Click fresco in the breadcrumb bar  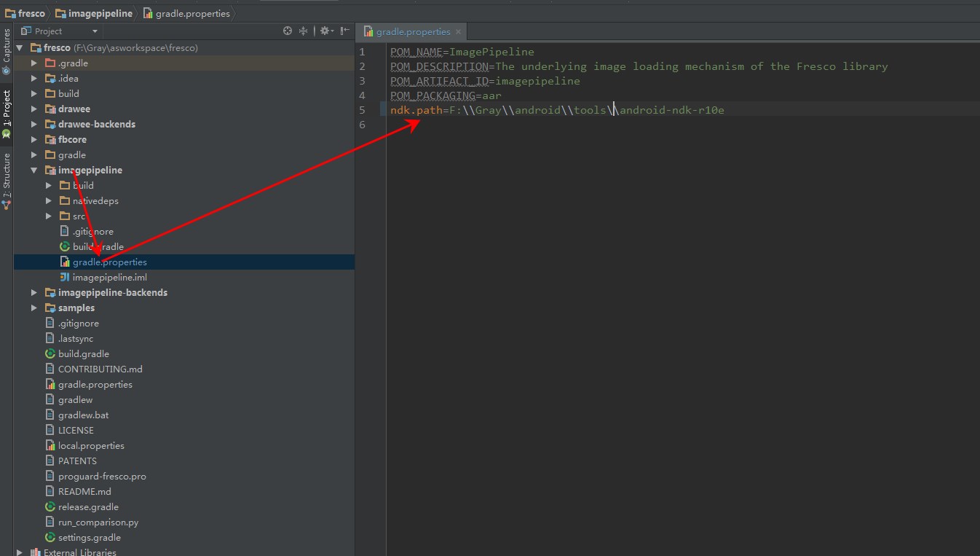pyautogui.click(x=24, y=13)
